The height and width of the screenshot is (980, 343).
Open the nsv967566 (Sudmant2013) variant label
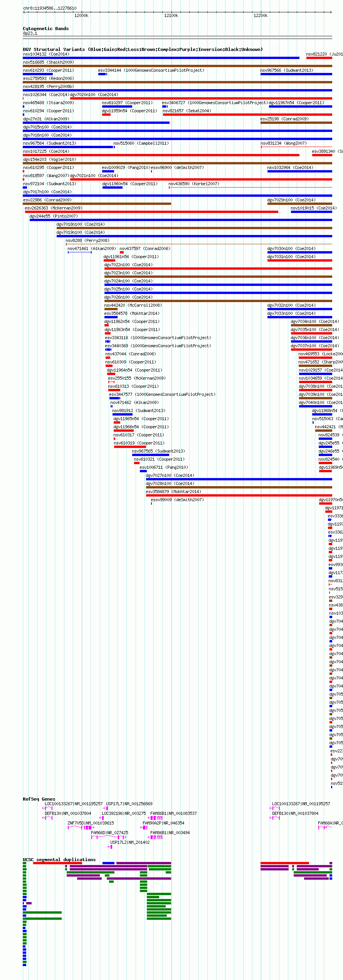tap(287, 70)
